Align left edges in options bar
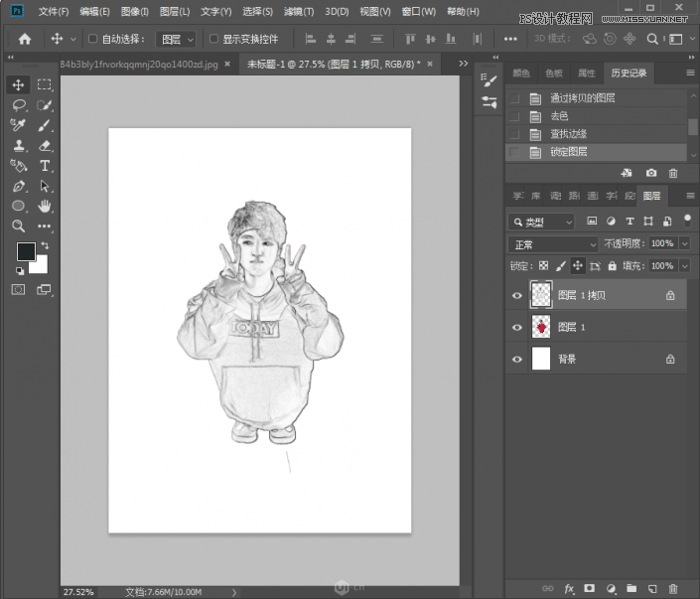This screenshot has width=700, height=599. click(310, 40)
